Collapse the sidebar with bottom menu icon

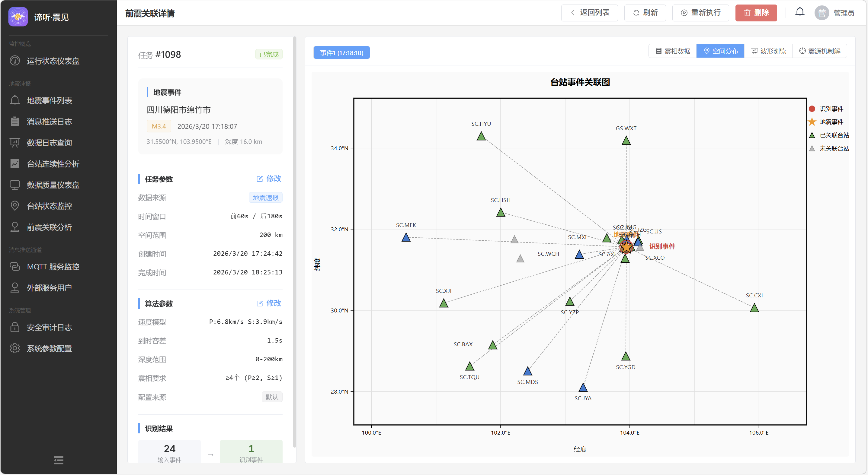coord(58,460)
